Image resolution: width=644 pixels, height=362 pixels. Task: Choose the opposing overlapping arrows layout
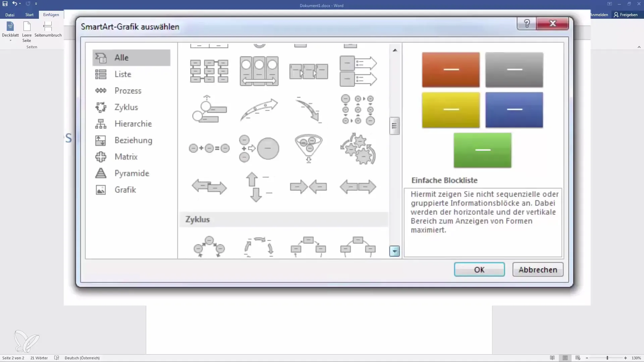209,187
